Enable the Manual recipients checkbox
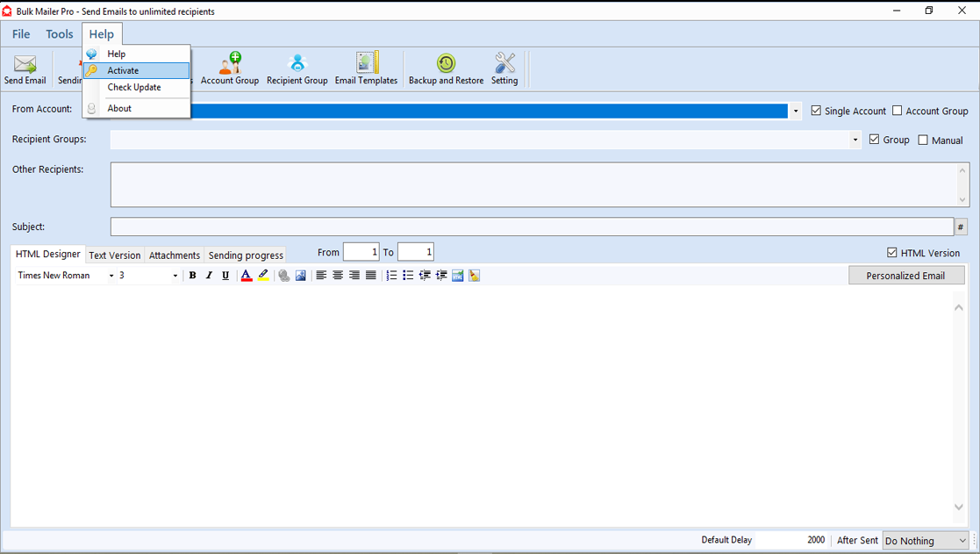 [x=922, y=140]
